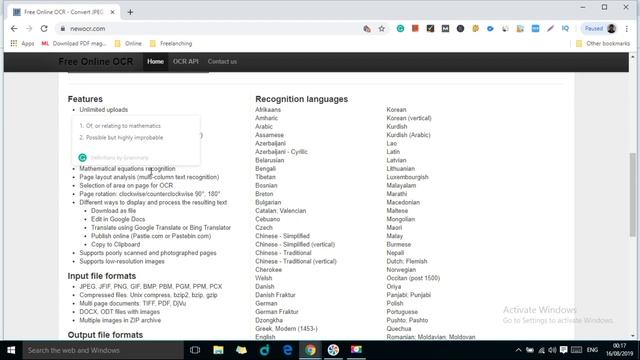Open Microsoft Edge from the taskbar

click(287, 350)
